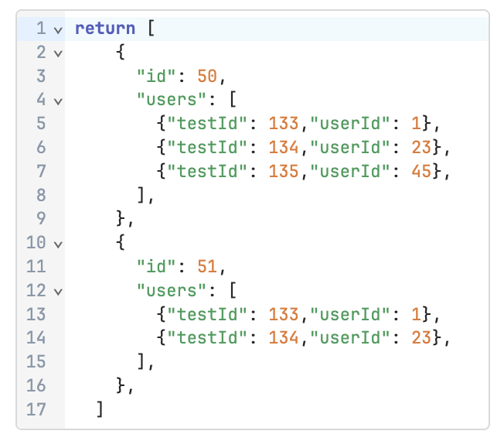Screen dimensions: 504x441
Task: Click the second "users" key on line 12
Action: coord(167,291)
